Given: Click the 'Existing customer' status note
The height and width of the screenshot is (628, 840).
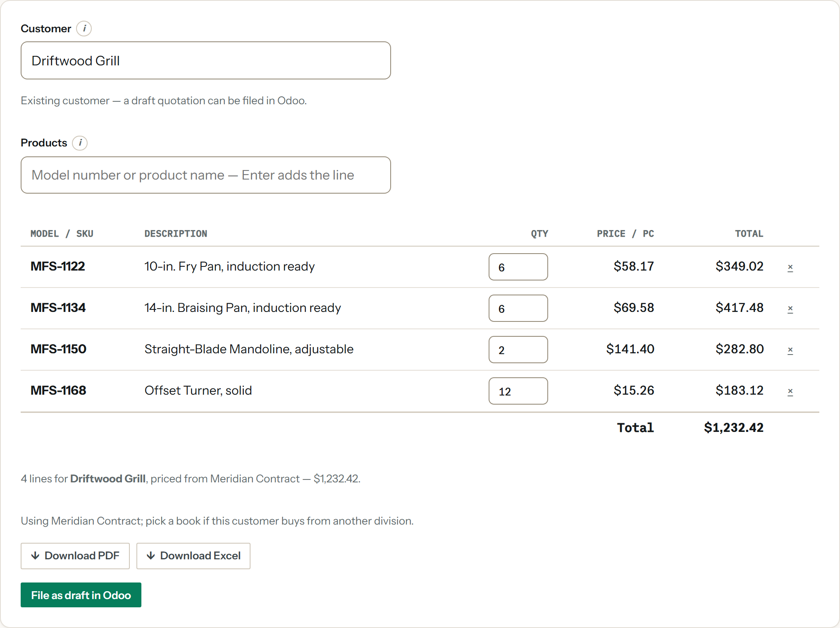Looking at the screenshot, I should (x=164, y=101).
